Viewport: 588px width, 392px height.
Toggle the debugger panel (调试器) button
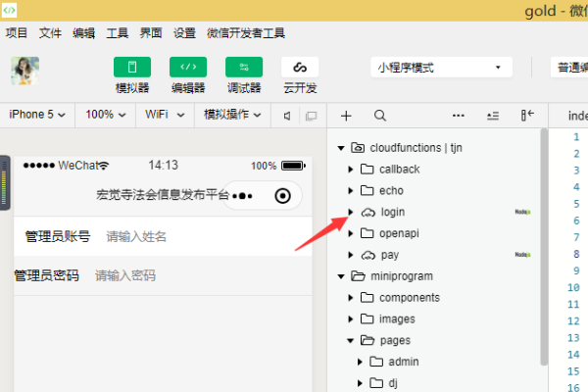pos(244,68)
